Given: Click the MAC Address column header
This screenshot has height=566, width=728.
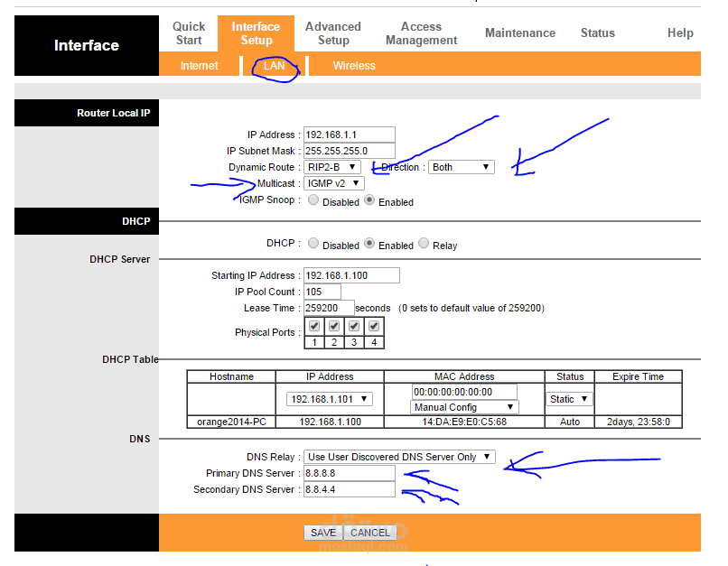Looking at the screenshot, I should tap(464, 376).
